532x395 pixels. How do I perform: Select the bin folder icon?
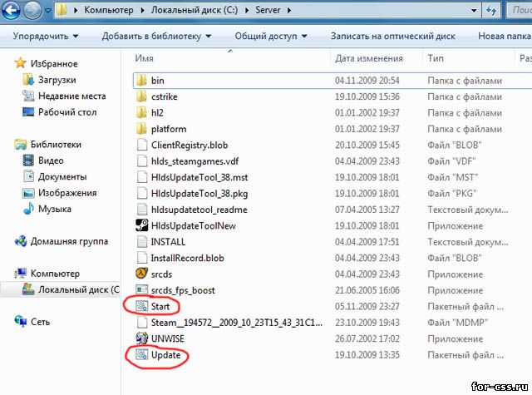[141, 81]
